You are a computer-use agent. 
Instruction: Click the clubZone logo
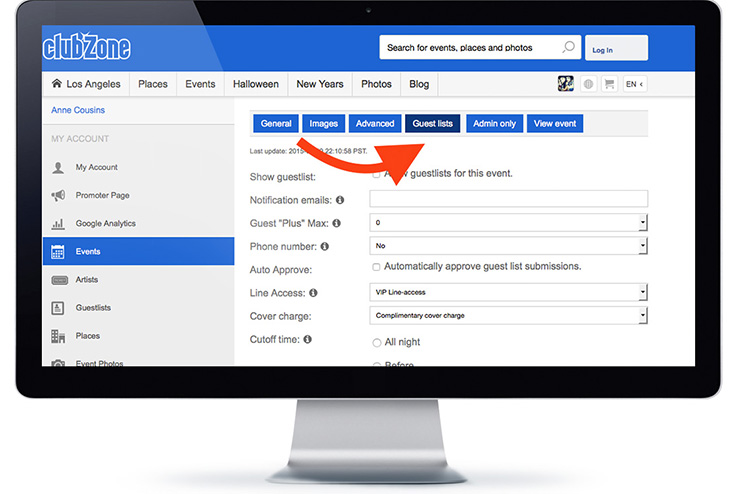tap(87, 47)
